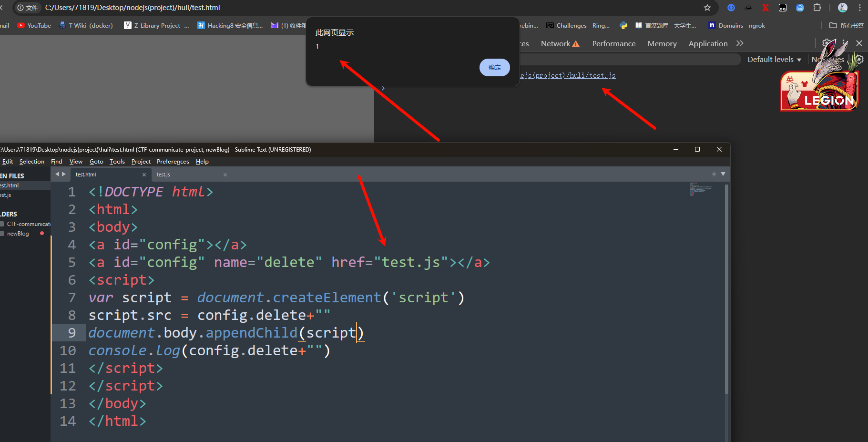
Task: Switch to the DevTools Application tab
Action: click(x=708, y=43)
